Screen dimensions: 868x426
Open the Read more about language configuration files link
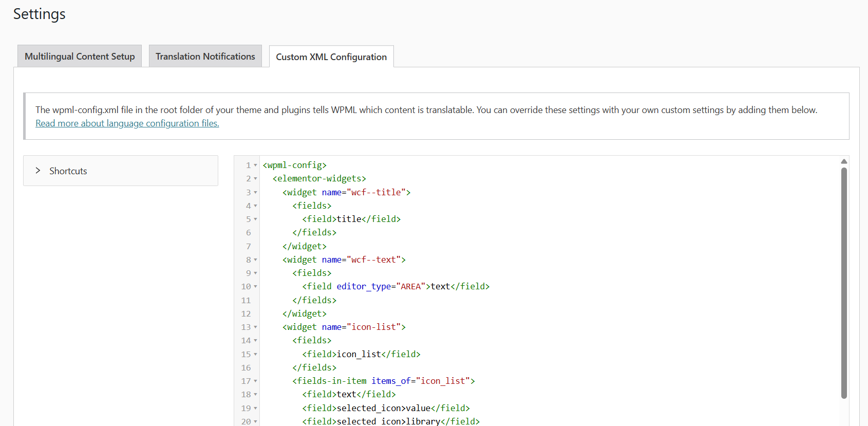click(x=127, y=123)
